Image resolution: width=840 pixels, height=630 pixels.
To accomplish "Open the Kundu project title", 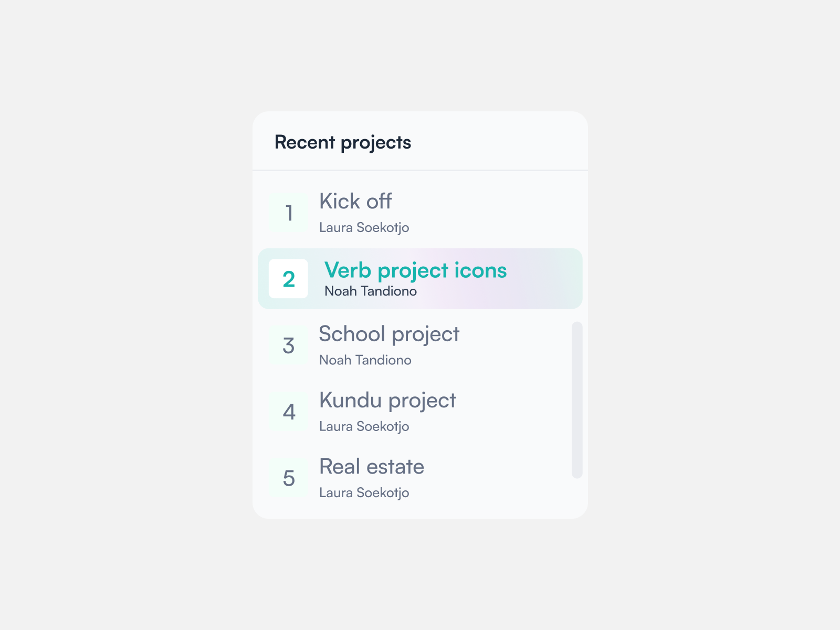I will [x=387, y=401].
